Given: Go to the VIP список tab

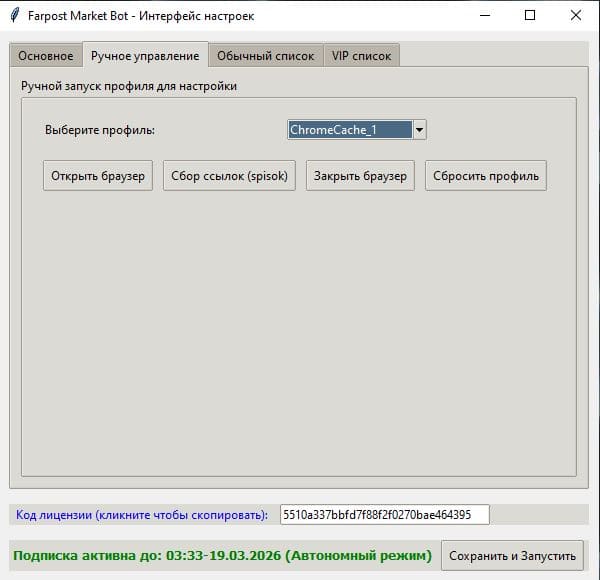Looking at the screenshot, I should 362,56.
